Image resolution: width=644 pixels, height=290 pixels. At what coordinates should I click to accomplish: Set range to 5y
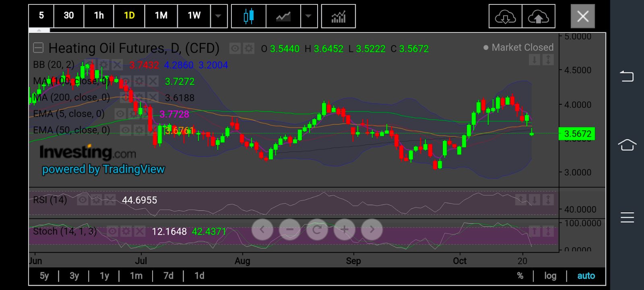click(44, 276)
